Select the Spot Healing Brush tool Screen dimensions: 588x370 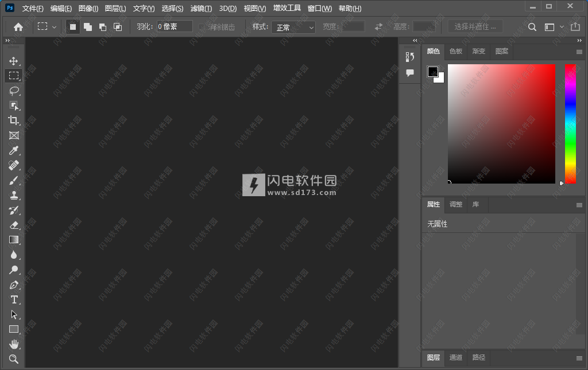coord(14,165)
